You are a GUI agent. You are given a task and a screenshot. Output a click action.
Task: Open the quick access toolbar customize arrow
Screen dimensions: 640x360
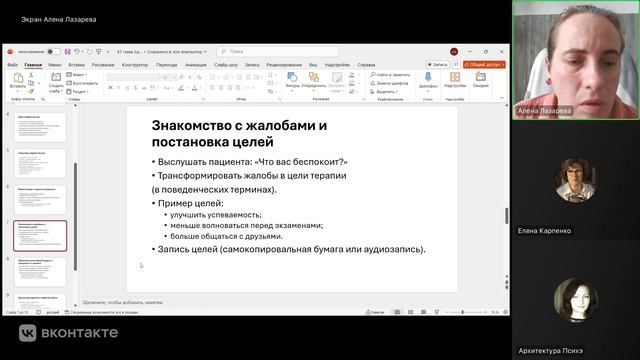point(108,52)
